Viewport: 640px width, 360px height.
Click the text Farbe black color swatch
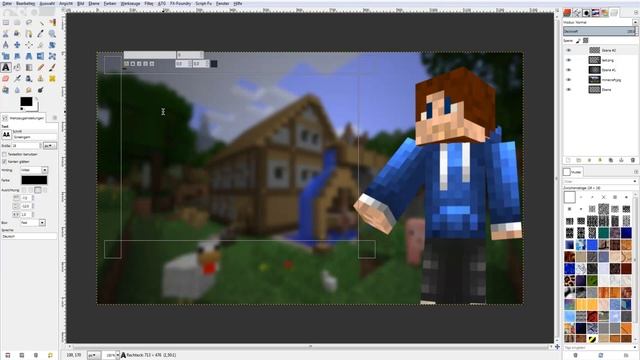pos(34,180)
